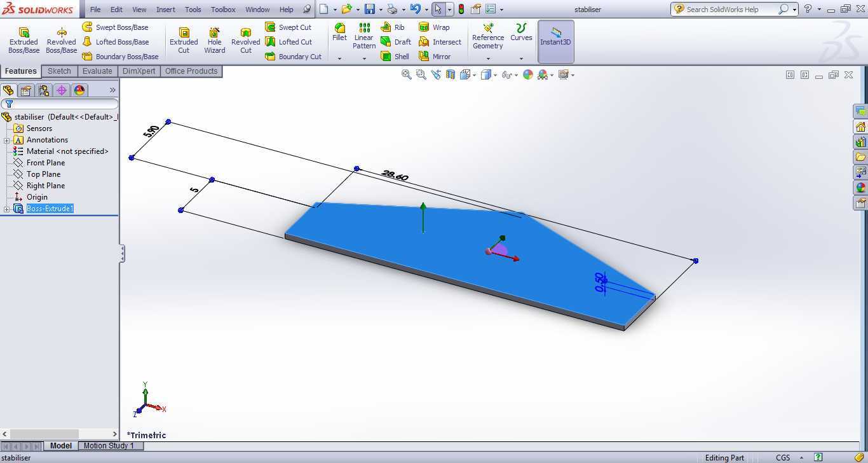Screen dimensions: 868x463
Task: Click the feature tree filter field
Action: pos(60,104)
